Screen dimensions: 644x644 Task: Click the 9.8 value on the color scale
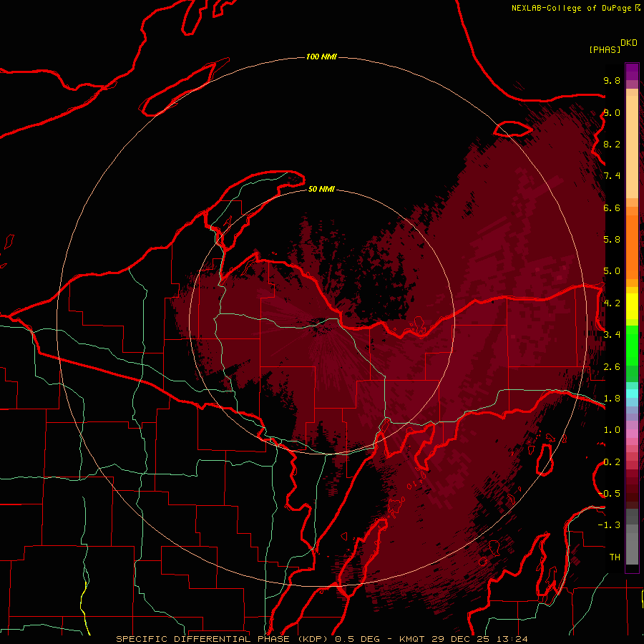(x=612, y=80)
